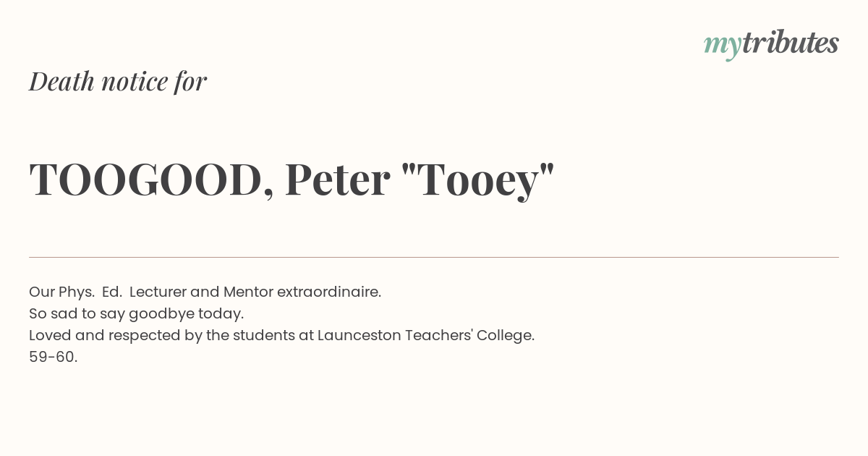This screenshot has height=456, width=868.
Task: Click the first name Peter in the title
Action: [x=338, y=180]
